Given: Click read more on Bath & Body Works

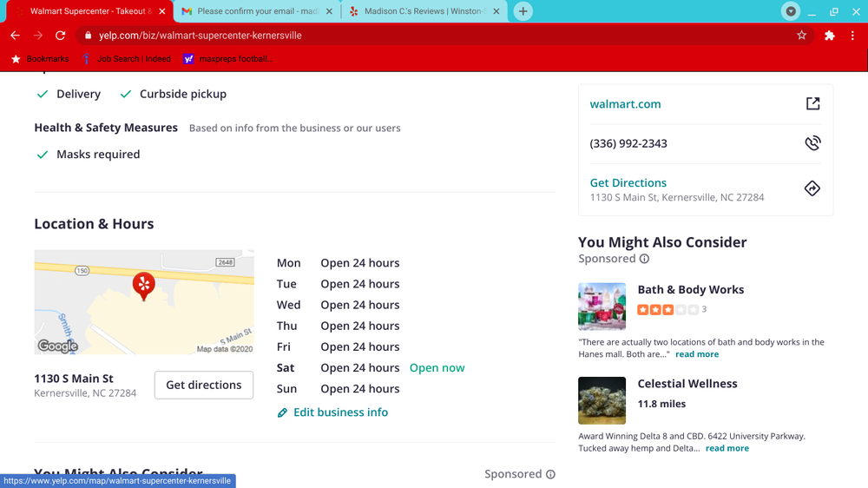Looking at the screenshot, I should 697,354.
